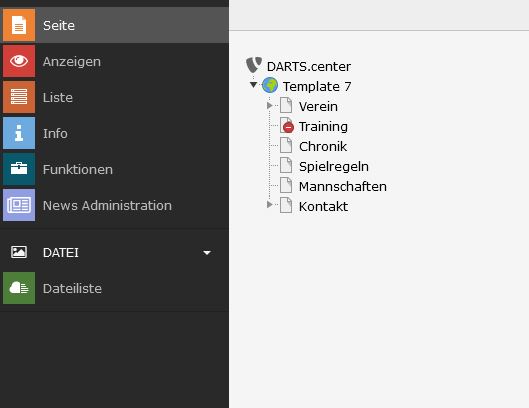Open the Chronik page in tree
Viewport: 529px width, 408px height.
323,146
